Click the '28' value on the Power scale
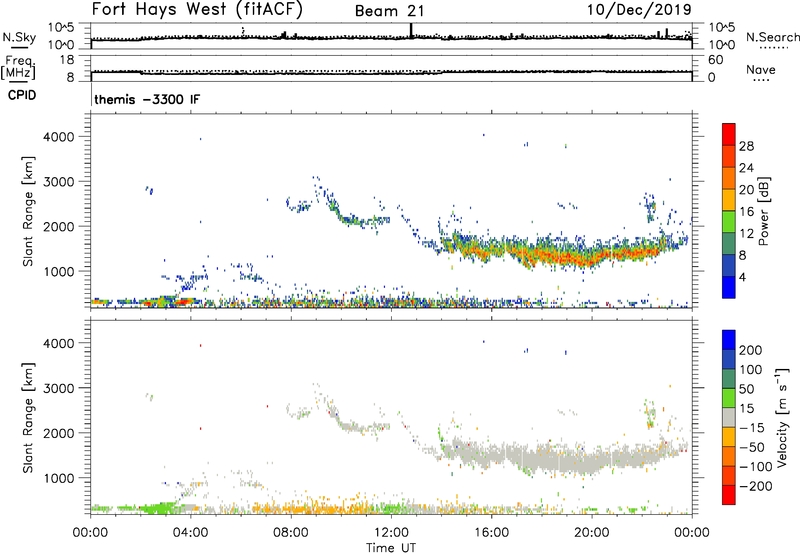This screenshot has height=554, width=800. (746, 146)
